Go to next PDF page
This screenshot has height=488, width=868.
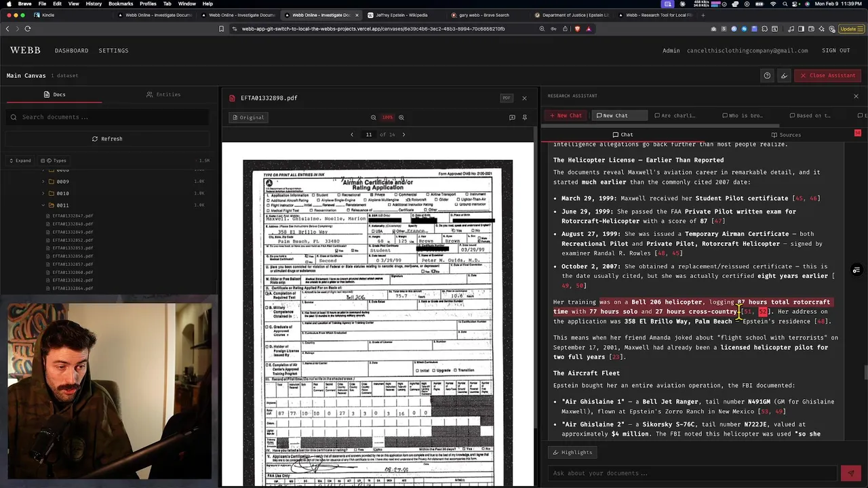[x=403, y=134]
